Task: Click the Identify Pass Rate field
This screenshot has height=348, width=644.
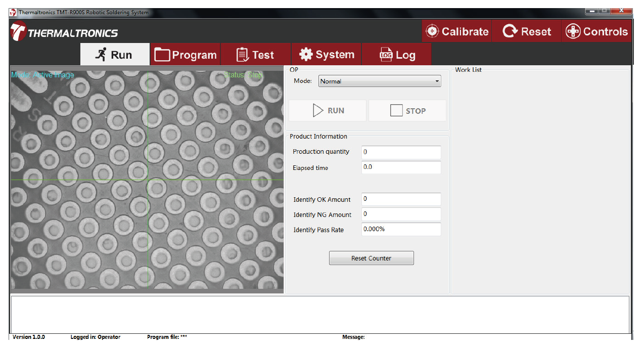Action: (x=401, y=229)
